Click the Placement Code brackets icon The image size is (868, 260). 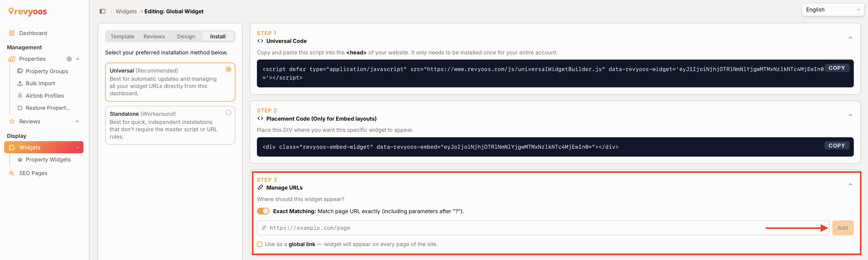(260, 119)
